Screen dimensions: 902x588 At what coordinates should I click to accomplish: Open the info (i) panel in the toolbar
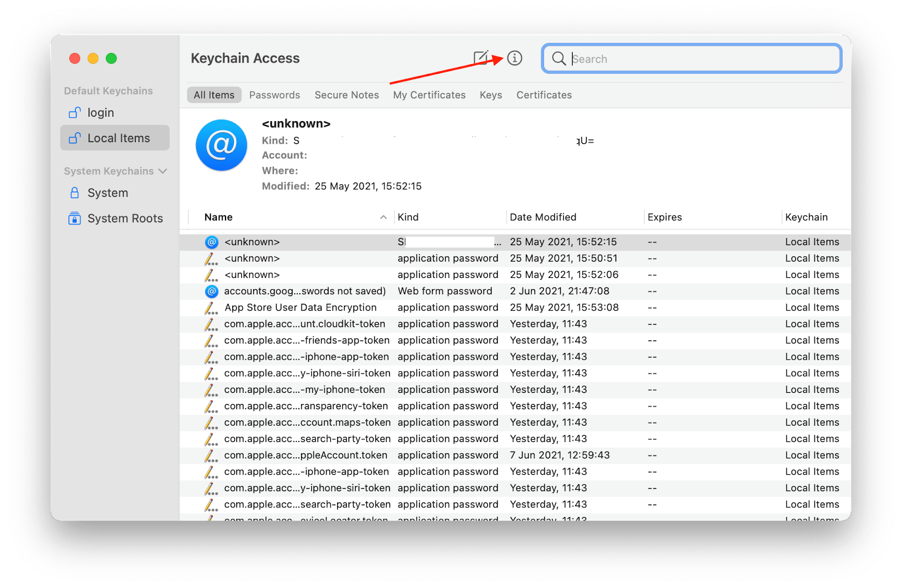[x=514, y=58]
